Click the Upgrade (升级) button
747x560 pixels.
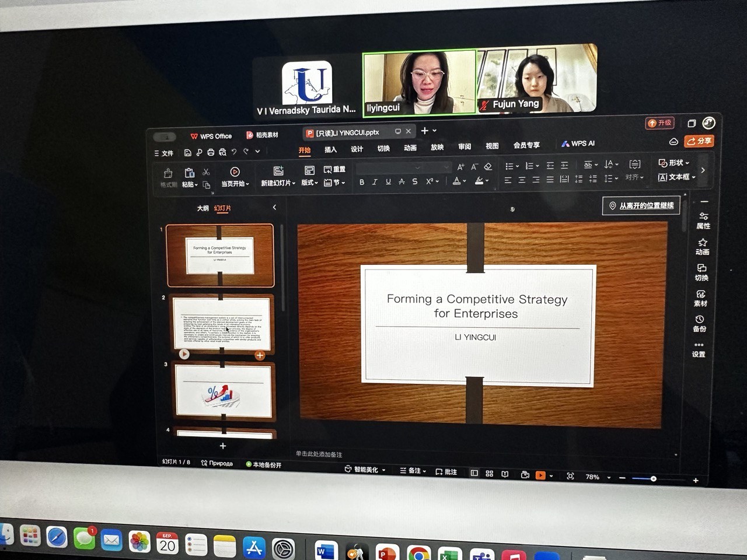pos(659,123)
